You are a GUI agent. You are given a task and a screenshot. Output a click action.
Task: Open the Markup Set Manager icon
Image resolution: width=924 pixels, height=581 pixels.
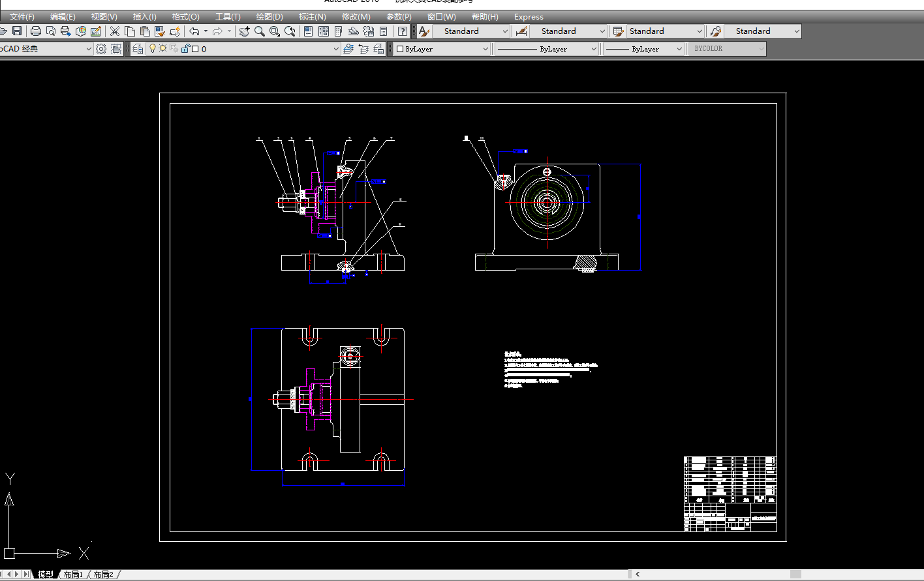pos(369,31)
